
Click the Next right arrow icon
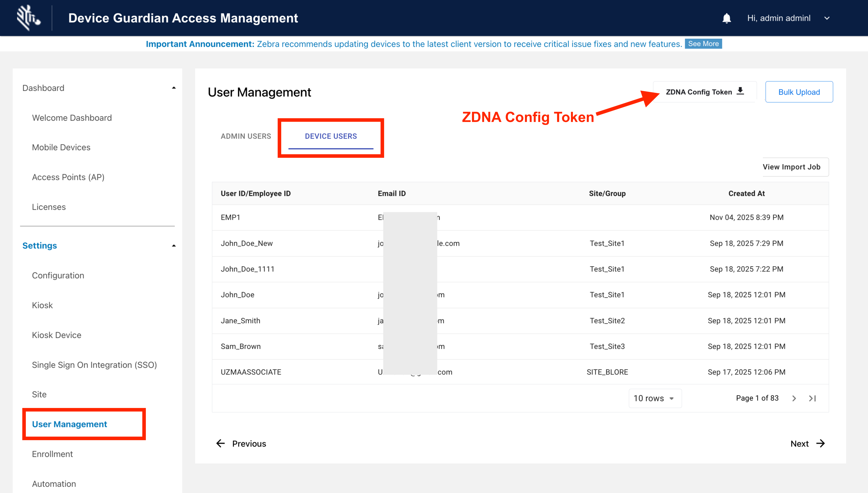click(x=821, y=444)
